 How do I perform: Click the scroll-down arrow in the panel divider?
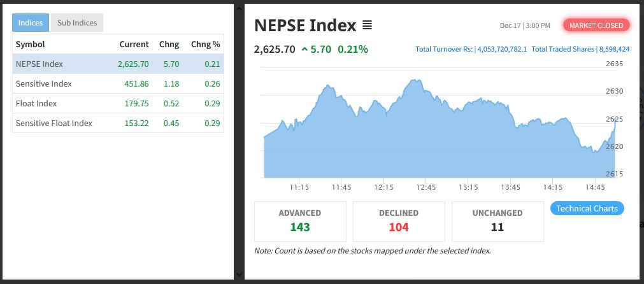pos(239,274)
